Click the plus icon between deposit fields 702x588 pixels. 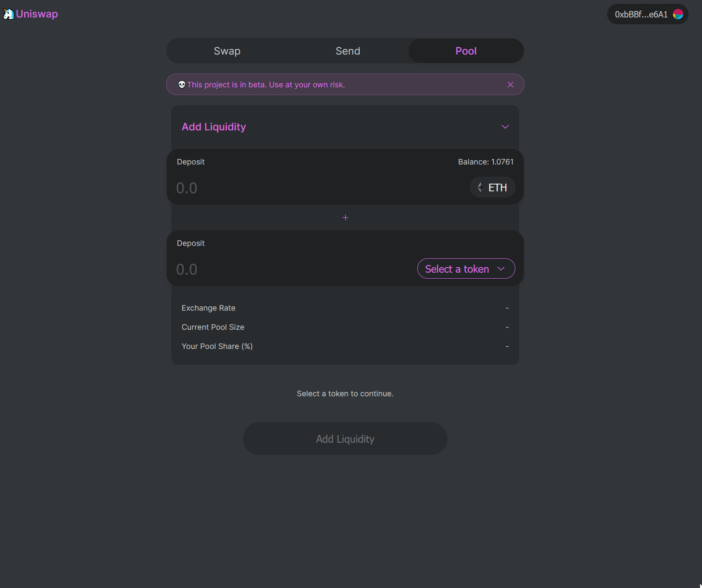coord(345,218)
